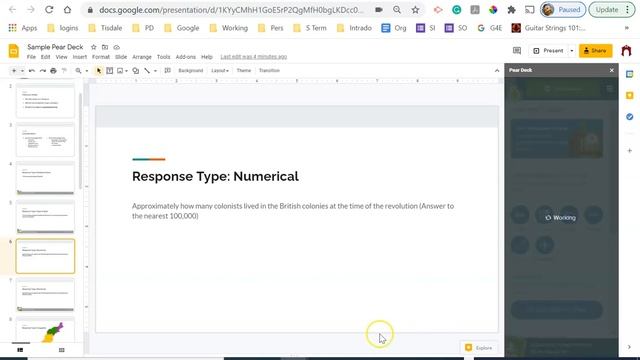The width and height of the screenshot is (640, 360).
Task: Select the Line tool icon
Action: [147, 71]
